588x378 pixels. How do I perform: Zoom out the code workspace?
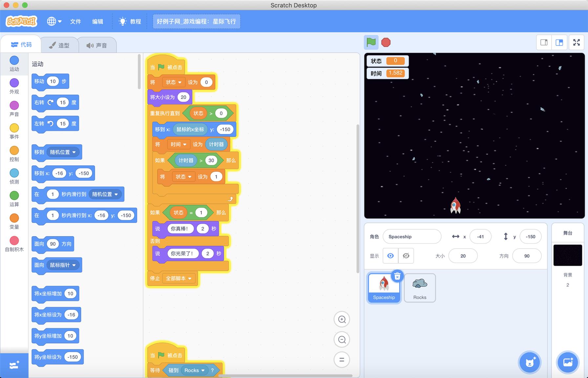342,340
